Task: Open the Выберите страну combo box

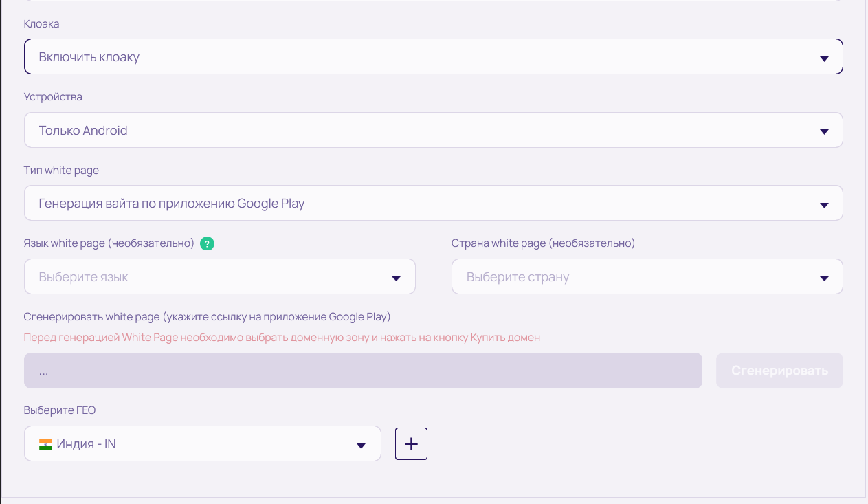Action: [632, 277]
